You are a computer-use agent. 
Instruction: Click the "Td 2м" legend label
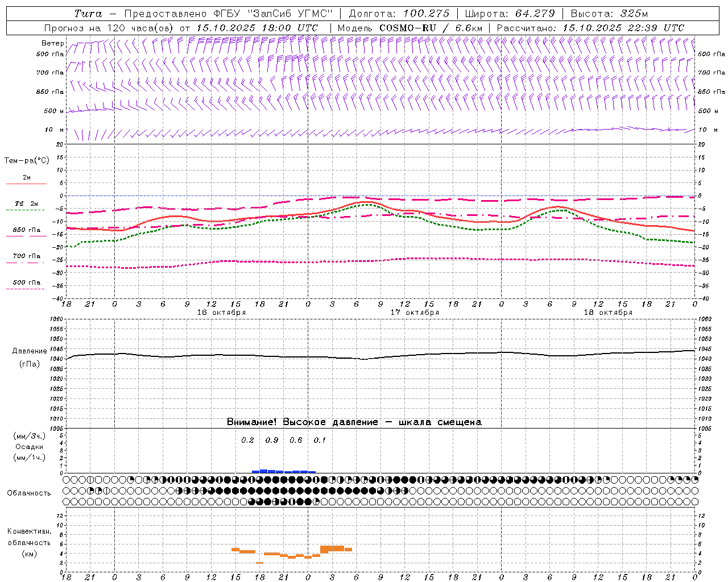(27, 203)
